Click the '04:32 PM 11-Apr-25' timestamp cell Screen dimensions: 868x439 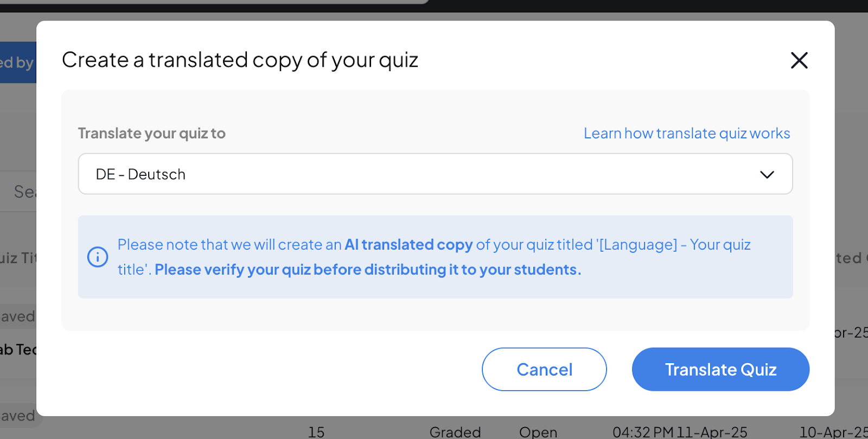679,432
